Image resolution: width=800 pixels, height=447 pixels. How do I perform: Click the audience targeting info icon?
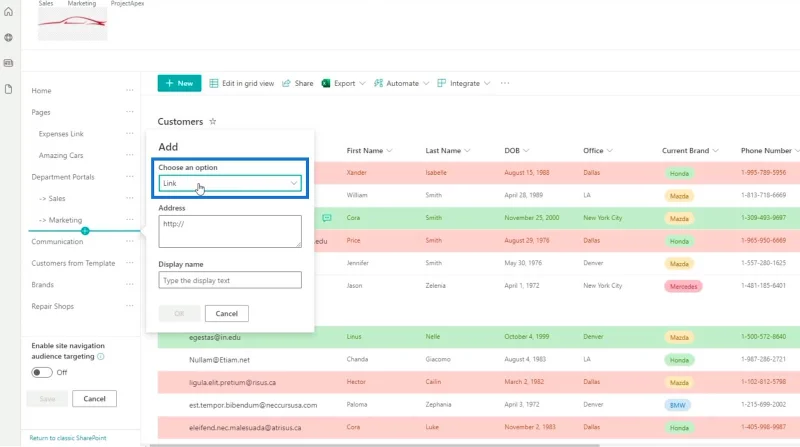click(x=101, y=356)
